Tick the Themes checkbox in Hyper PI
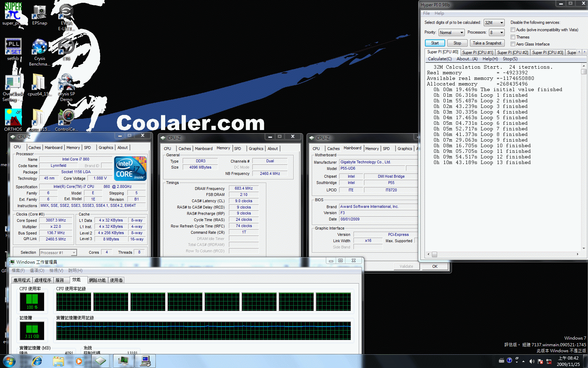This screenshot has height=368, width=588. click(513, 37)
